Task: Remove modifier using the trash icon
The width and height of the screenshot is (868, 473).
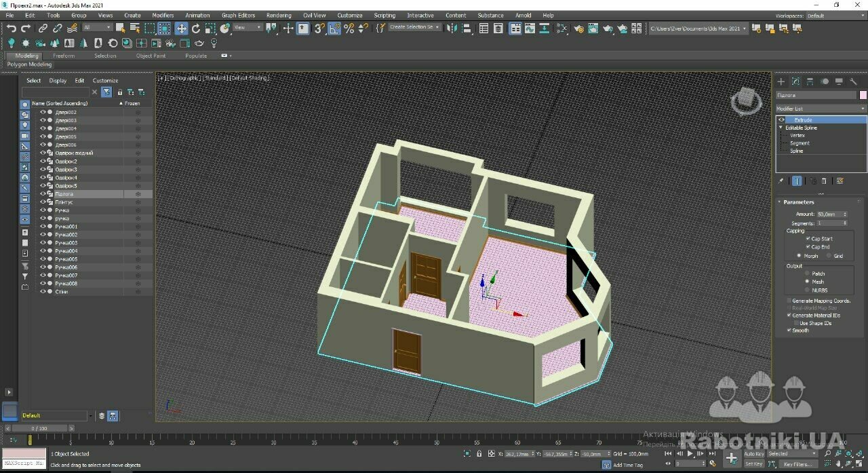Action: [x=824, y=181]
